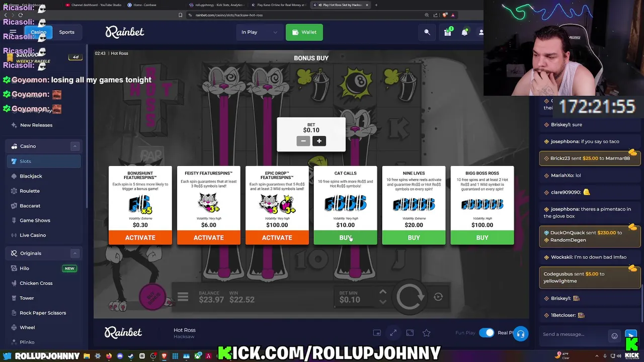The width and height of the screenshot is (644, 362).
Task: Collapse the Originals sidebar section
Action: coord(75,253)
